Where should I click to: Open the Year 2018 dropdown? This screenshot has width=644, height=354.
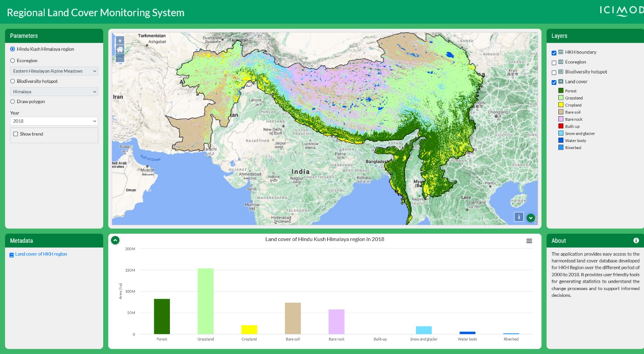coord(54,121)
